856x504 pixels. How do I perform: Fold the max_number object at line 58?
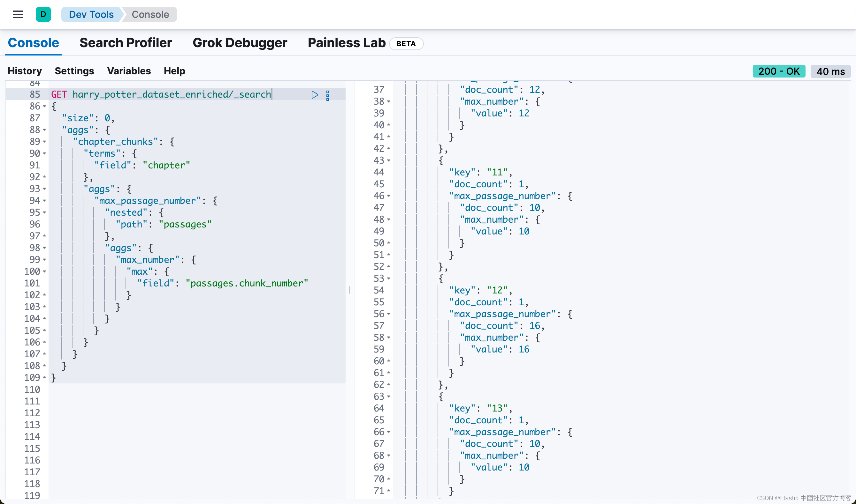[x=389, y=337]
